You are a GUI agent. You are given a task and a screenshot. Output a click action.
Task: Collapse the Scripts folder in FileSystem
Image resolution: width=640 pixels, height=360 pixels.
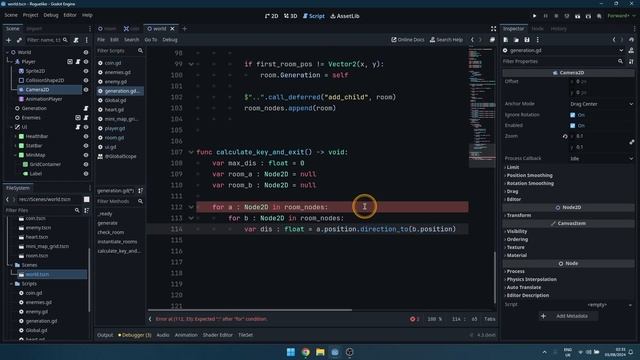point(11,284)
